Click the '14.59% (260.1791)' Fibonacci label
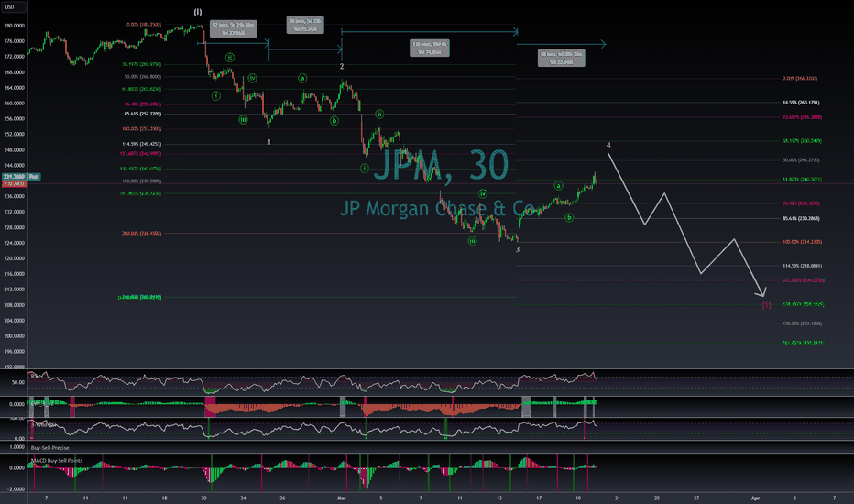This screenshot has height=504, width=854. coord(801,103)
